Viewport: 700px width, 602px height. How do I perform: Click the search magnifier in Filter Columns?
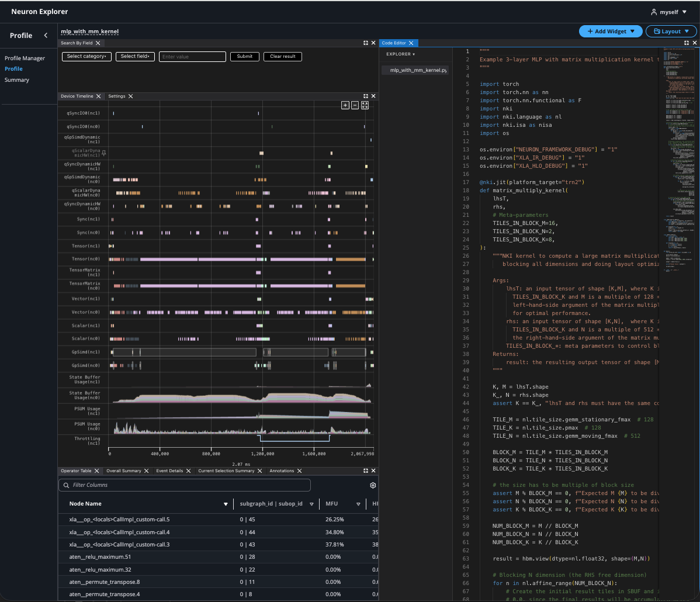(x=66, y=485)
